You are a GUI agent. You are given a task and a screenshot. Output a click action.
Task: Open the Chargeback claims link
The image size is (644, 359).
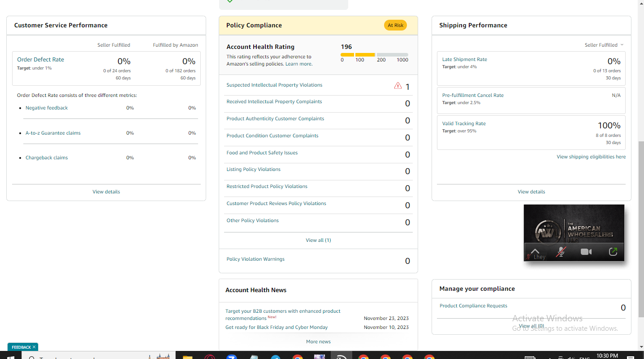[x=47, y=158]
